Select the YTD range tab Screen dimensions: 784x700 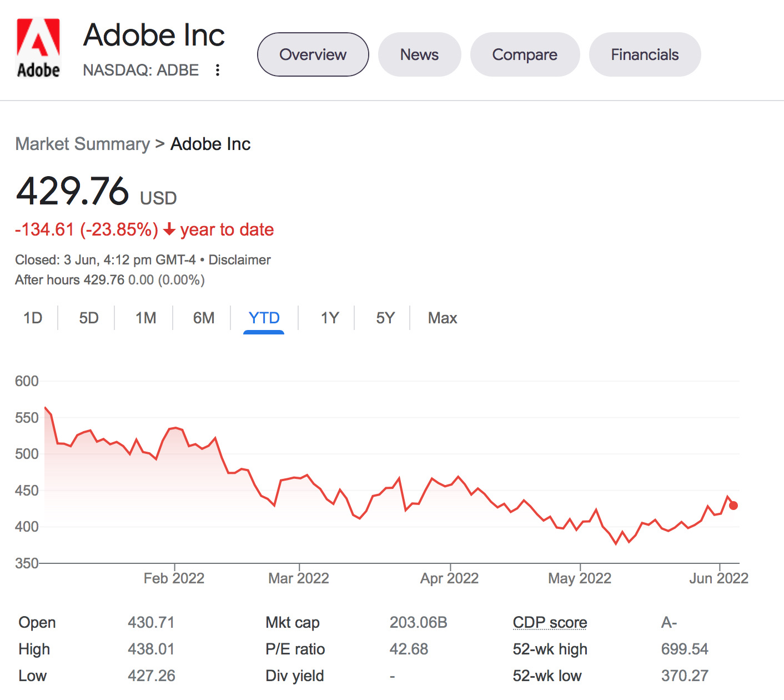[x=264, y=318]
